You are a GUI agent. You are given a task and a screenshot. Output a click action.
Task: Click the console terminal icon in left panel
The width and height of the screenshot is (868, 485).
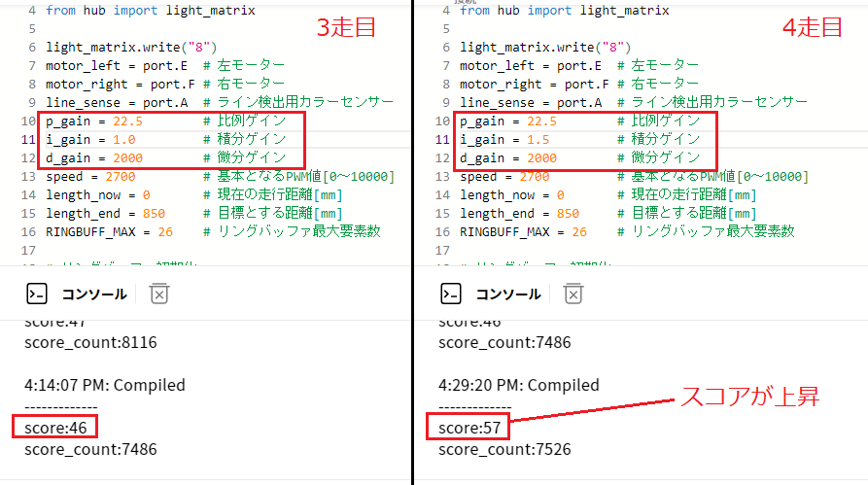(37, 294)
